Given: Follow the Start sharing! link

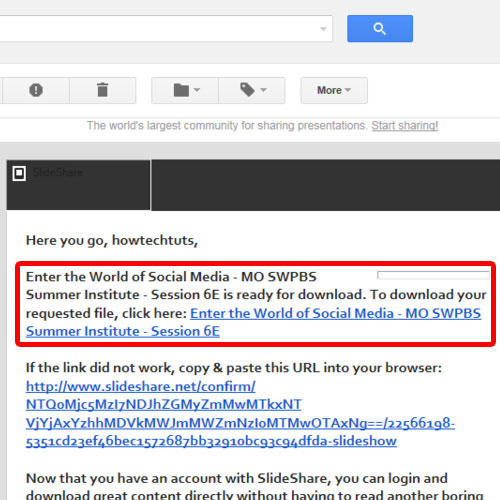Looking at the screenshot, I should pos(405,126).
